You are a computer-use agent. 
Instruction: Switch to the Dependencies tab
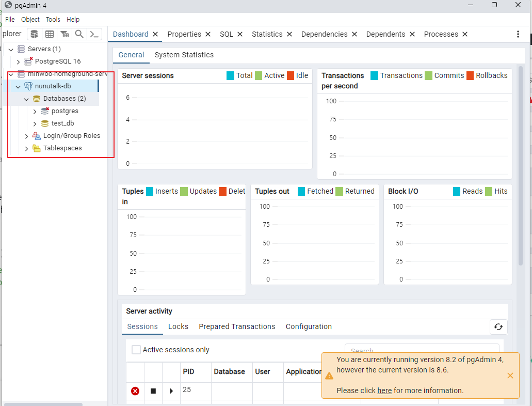click(x=325, y=34)
